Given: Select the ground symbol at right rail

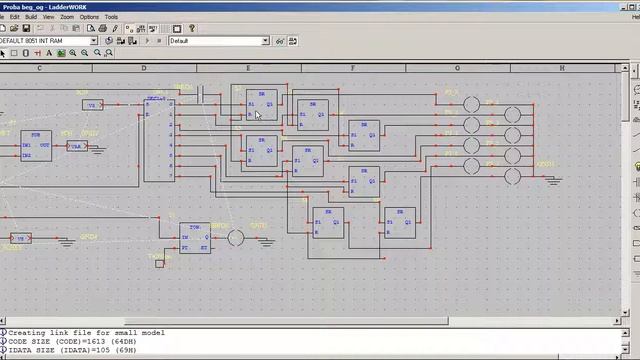Looking at the screenshot, I should [553, 180].
